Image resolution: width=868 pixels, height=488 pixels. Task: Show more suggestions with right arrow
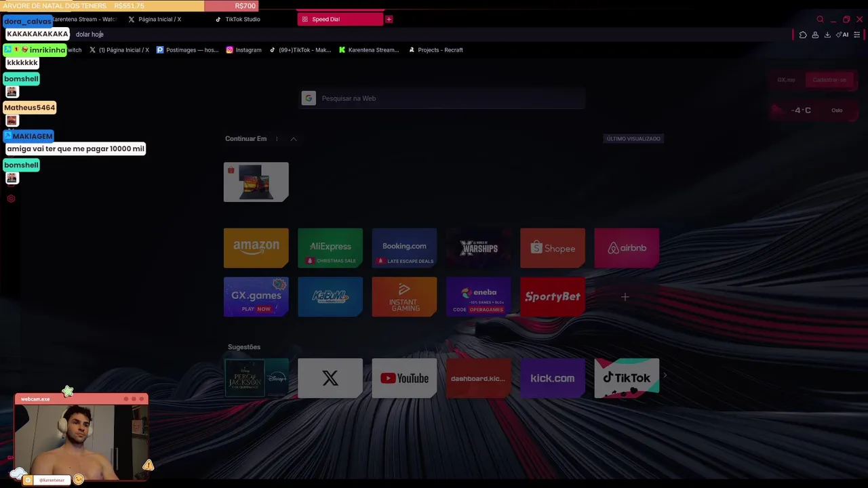(665, 375)
